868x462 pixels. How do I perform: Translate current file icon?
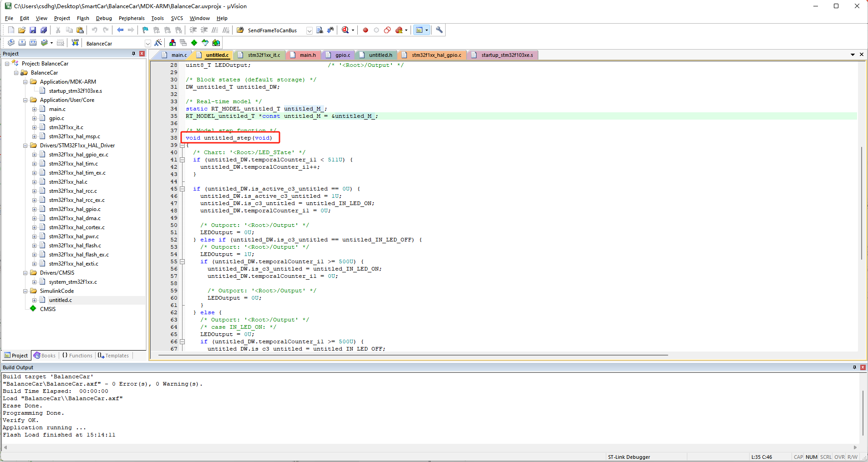tap(11, 43)
